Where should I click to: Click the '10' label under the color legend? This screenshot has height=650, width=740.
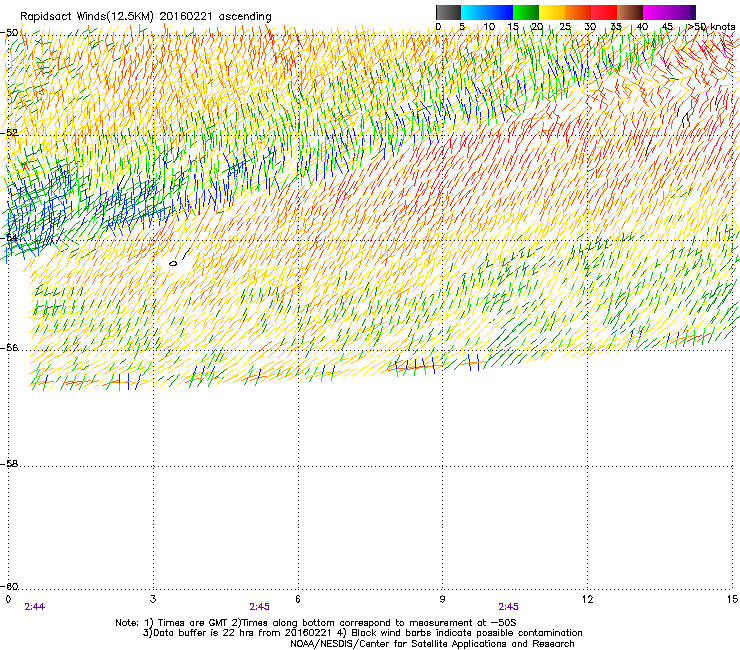coord(489,27)
